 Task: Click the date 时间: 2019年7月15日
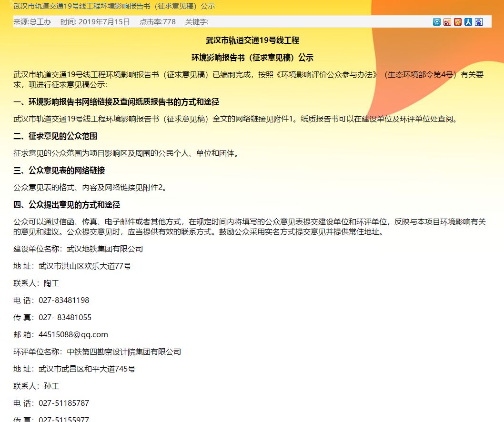95,22
